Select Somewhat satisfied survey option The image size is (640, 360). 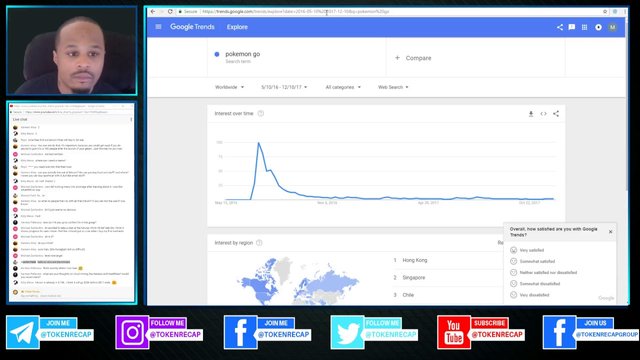533,261
